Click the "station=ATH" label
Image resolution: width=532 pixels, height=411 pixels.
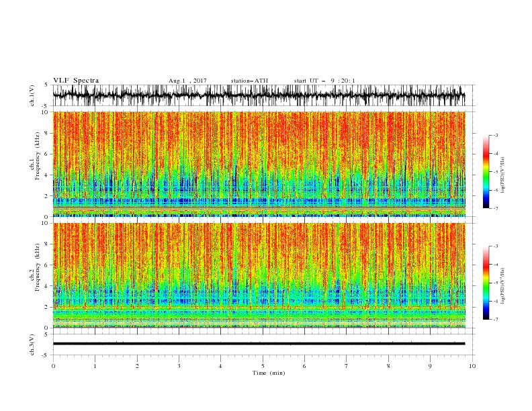coord(249,81)
